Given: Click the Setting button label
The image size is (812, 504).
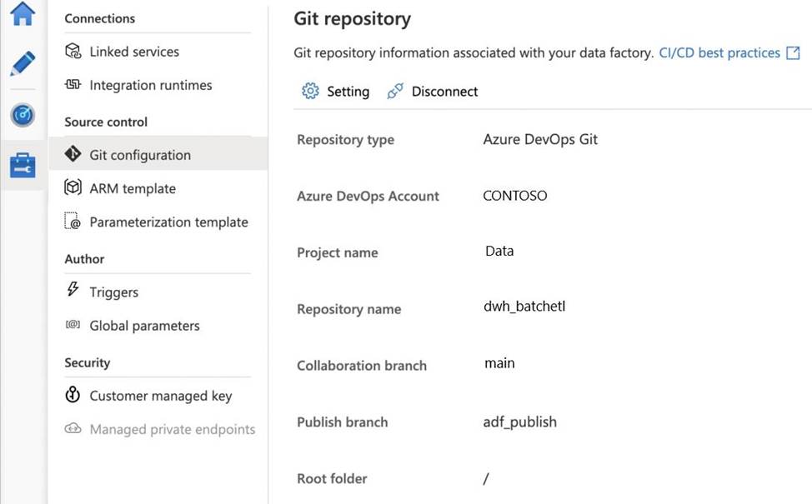Looking at the screenshot, I should coord(348,92).
